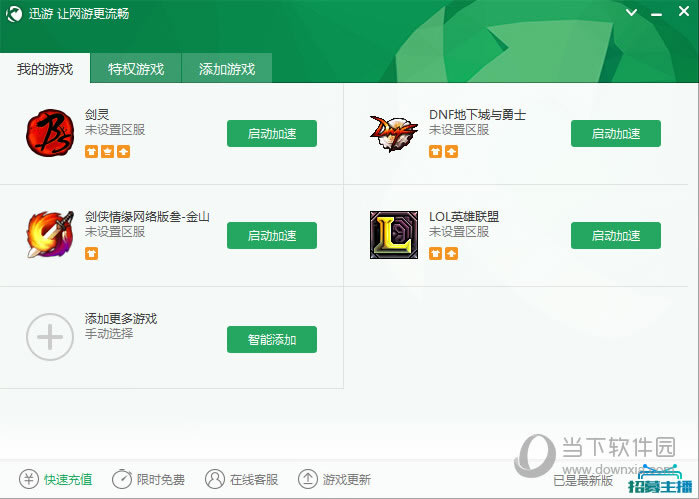Close the 迅游 window
699x499 pixels.
(684, 11)
